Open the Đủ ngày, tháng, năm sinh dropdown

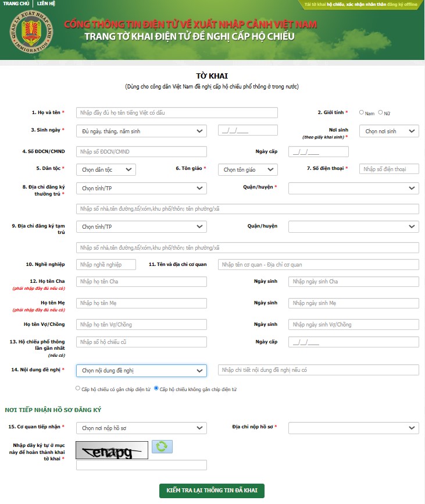[x=141, y=131]
